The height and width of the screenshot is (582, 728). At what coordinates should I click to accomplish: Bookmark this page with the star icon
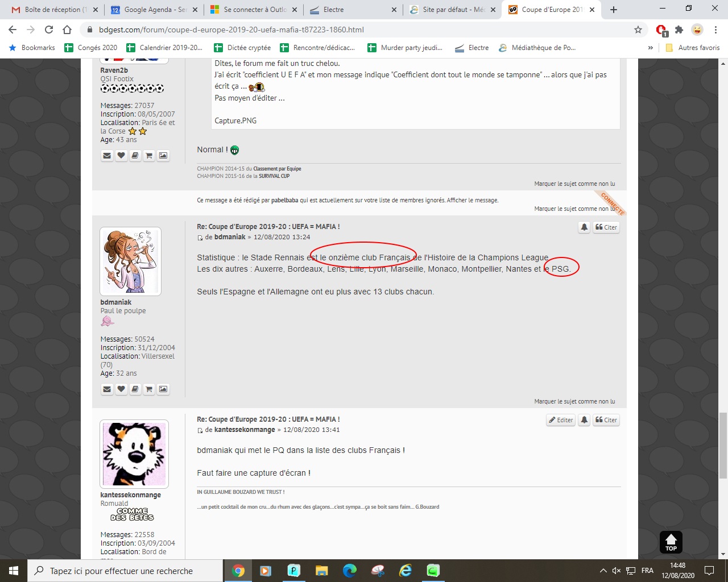(638, 30)
